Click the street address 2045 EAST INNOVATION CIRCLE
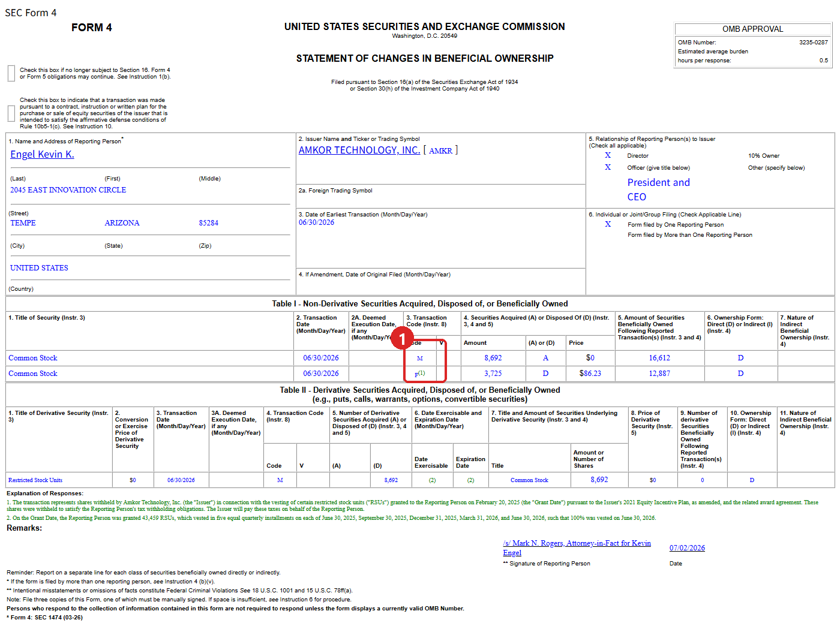 point(68,190)
